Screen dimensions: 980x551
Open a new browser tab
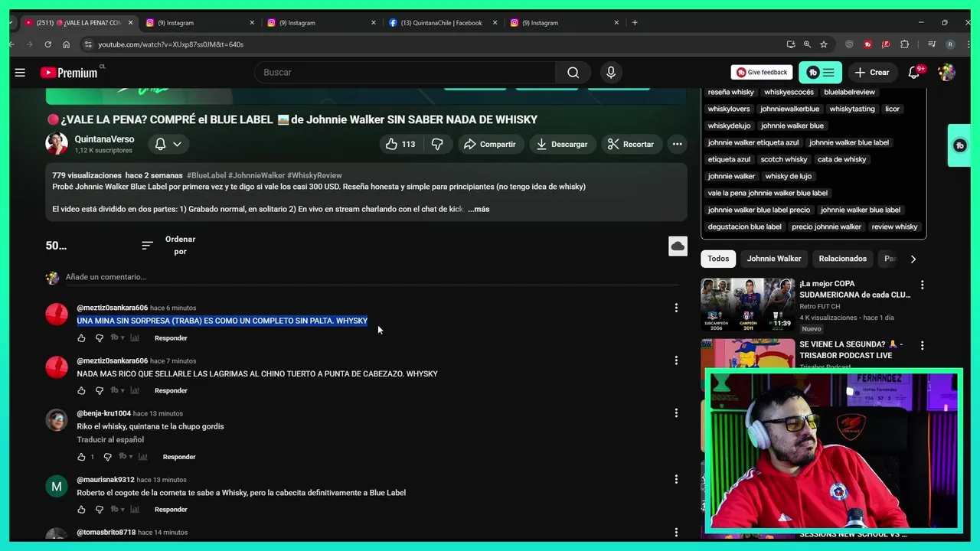click(635, 23)
